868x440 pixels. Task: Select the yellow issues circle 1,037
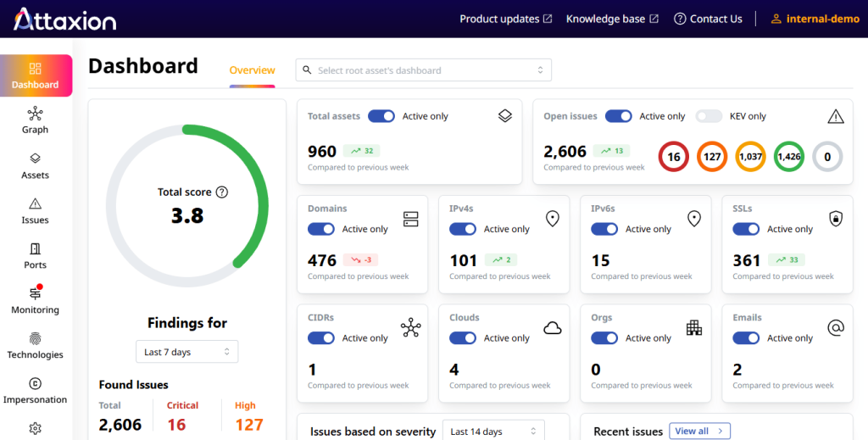pyautogui.click(x=751, y=157)
